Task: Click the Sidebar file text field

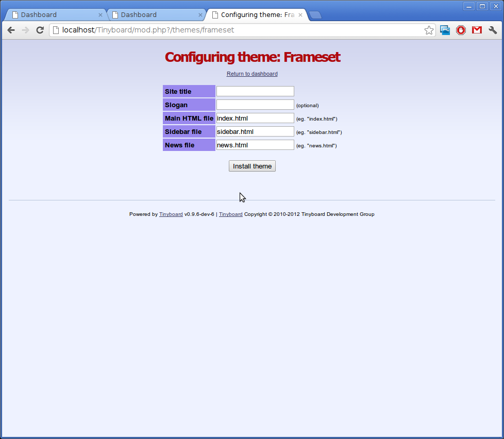Action: tap(255, 131)
